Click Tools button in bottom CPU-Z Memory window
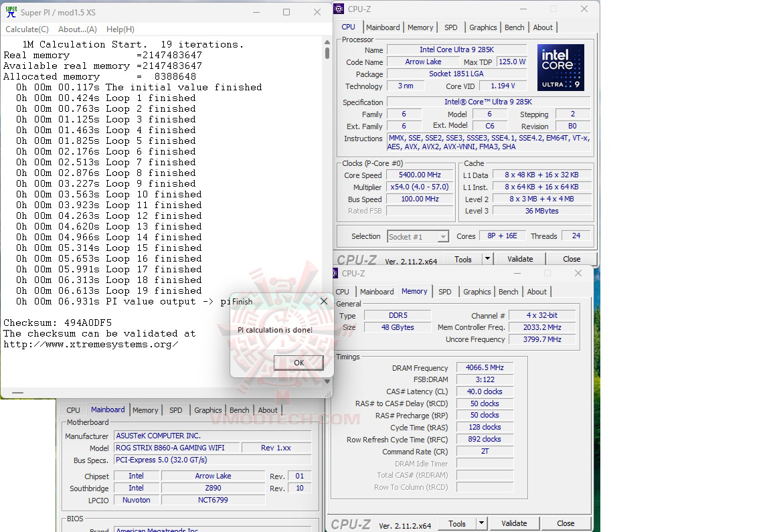 pyautogui.click(x=457, y=524)
